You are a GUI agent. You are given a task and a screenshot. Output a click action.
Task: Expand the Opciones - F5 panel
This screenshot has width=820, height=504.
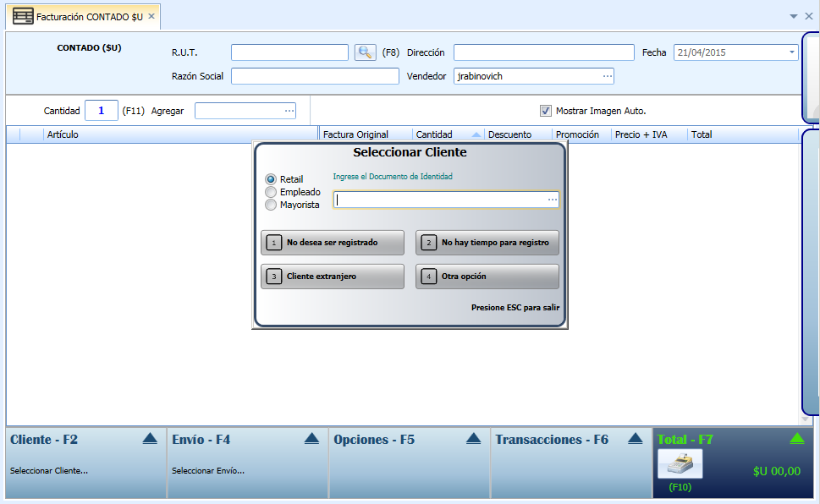[x=473, y=439]
